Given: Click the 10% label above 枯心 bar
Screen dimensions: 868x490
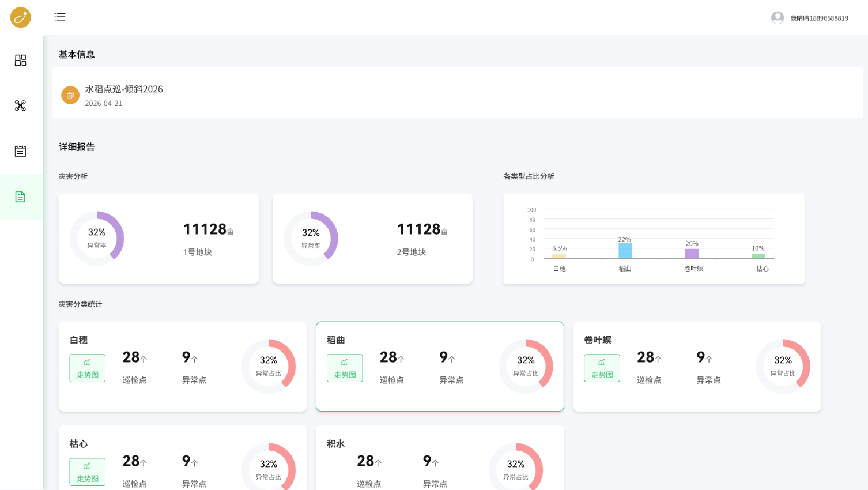Looking at the screenshot, I should [758, 248].
